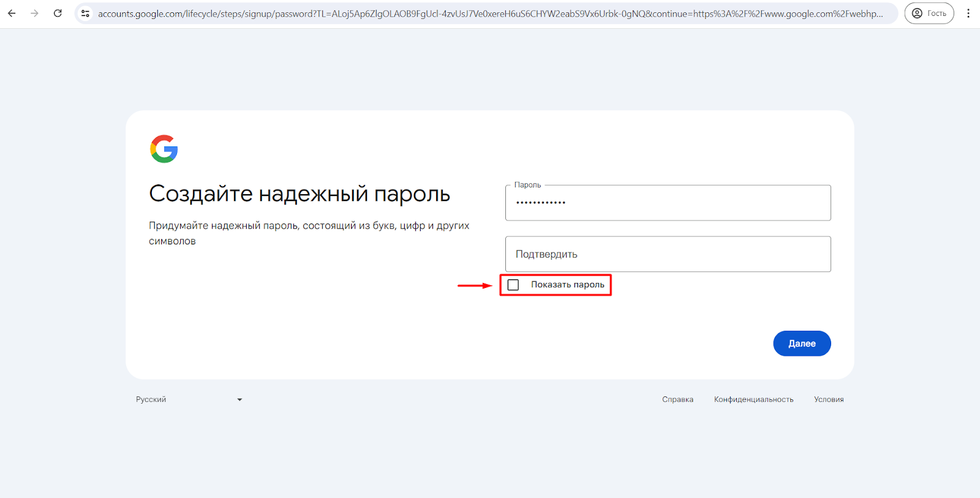Reload the current page
This screenshot has width=980, height=498.
58,13
